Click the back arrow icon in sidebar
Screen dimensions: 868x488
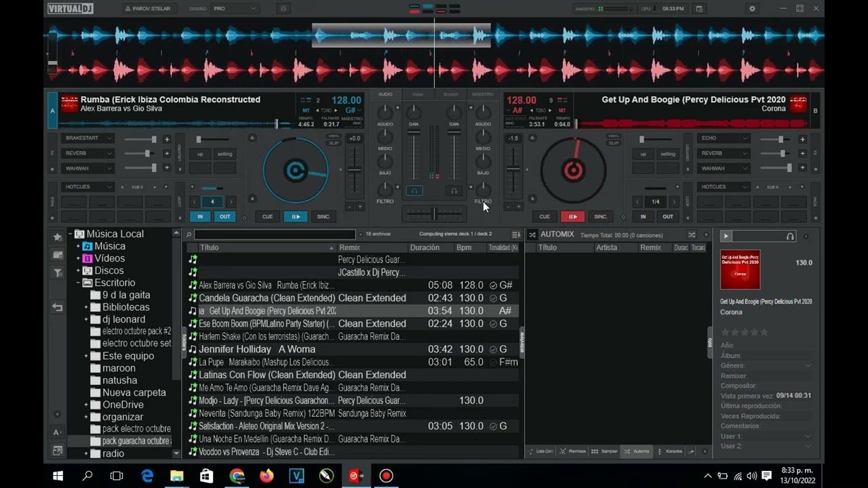[x=58, y=307]
